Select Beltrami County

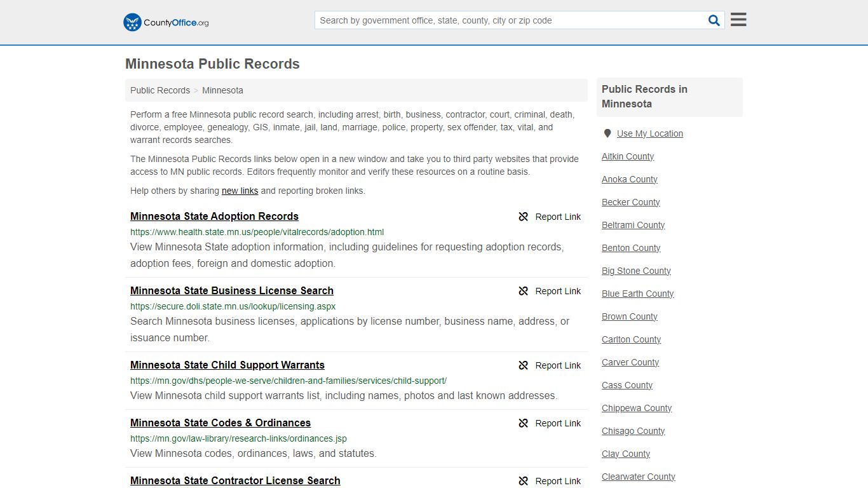click(634, 225)
